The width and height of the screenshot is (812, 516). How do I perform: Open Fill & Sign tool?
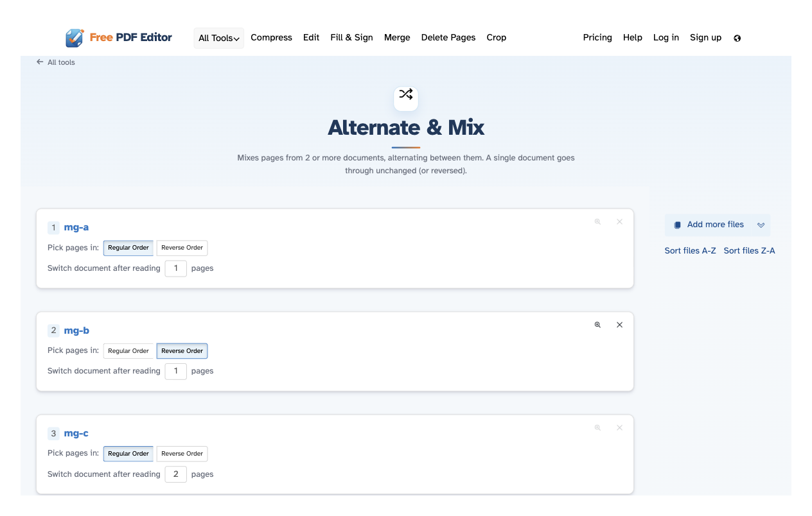(351, 38)
